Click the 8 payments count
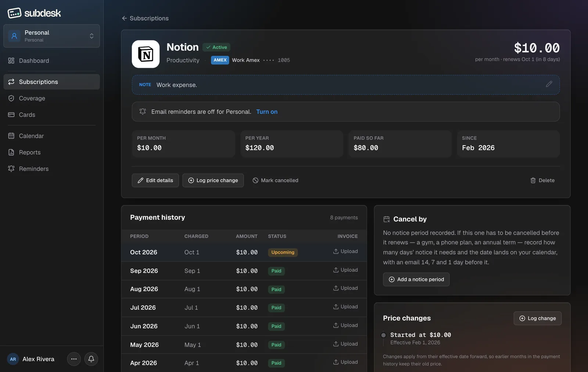 [344, 218]
